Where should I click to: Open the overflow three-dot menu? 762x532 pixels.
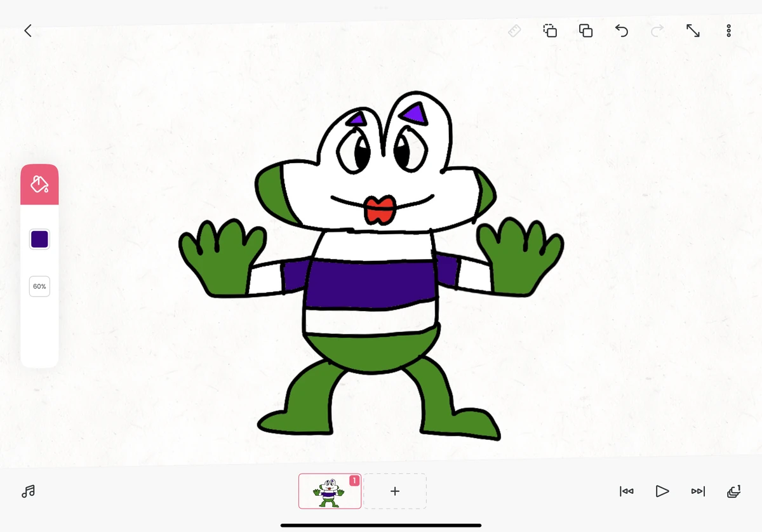click(x=728, y=30)
